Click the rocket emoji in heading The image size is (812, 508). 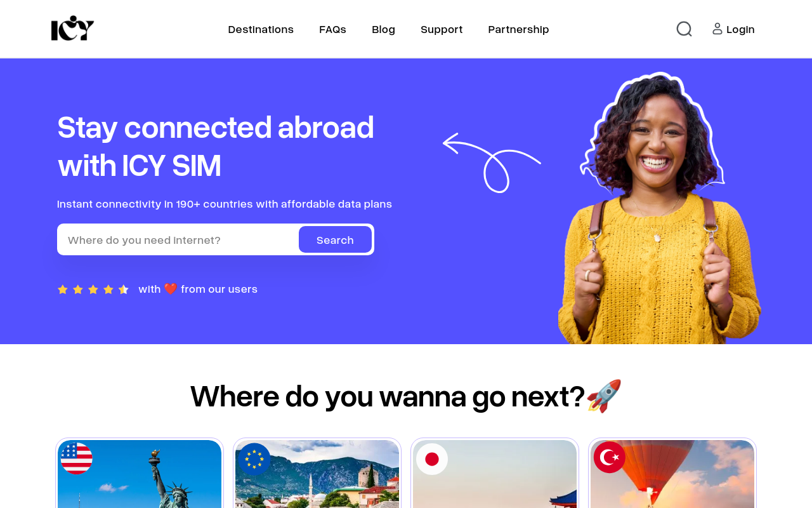pyautogui.click(x=604, y=396)
